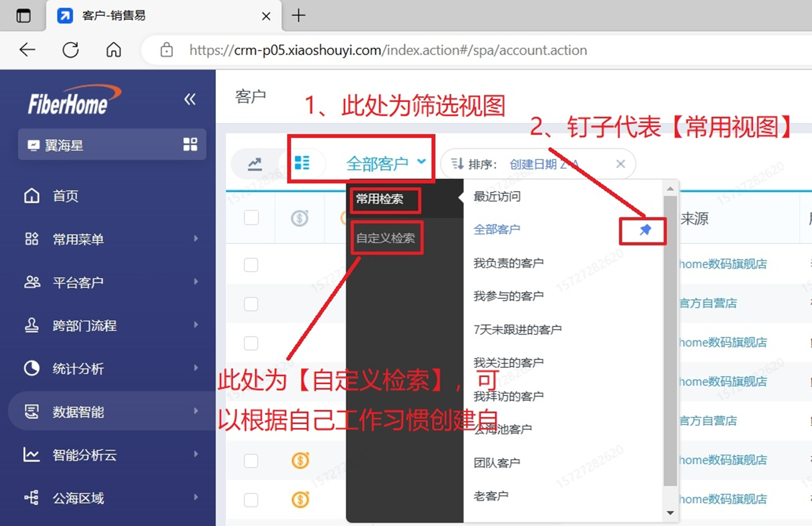Image resolution: width=812 pixels, height=526 pixels.
Task: Open 统计分析 menu item
Action: point(78,369)
